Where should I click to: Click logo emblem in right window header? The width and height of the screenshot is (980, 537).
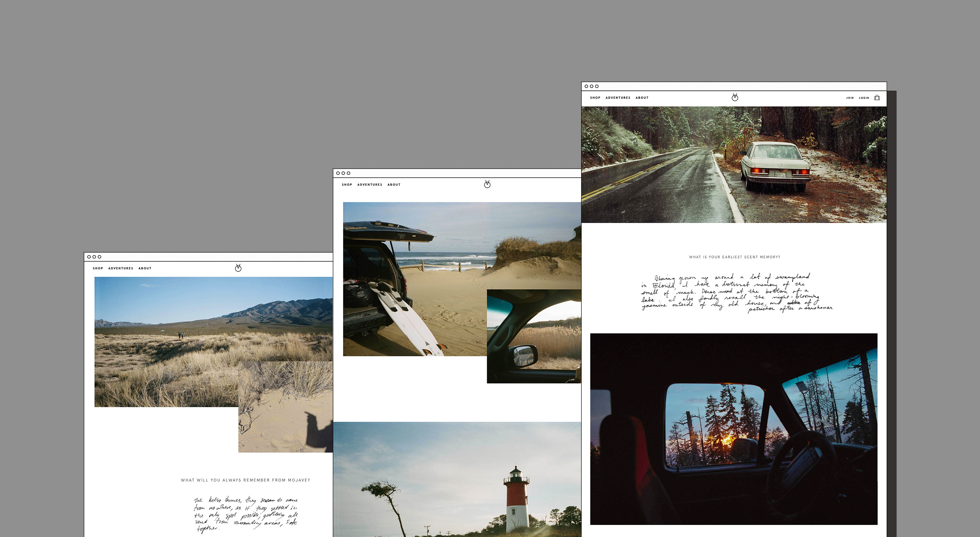click(735, 97)
